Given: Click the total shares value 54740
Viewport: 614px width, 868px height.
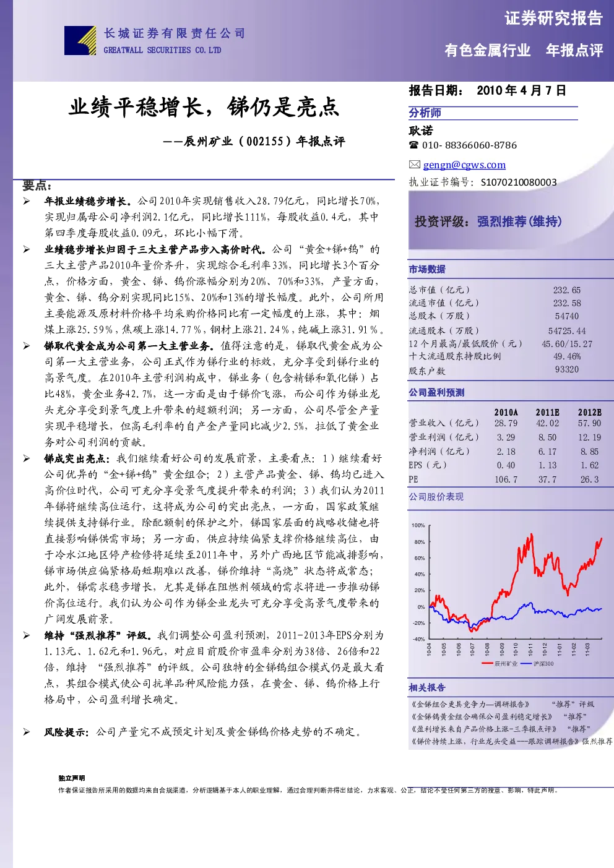Looking at the screenshot, I should click(567, 316).
